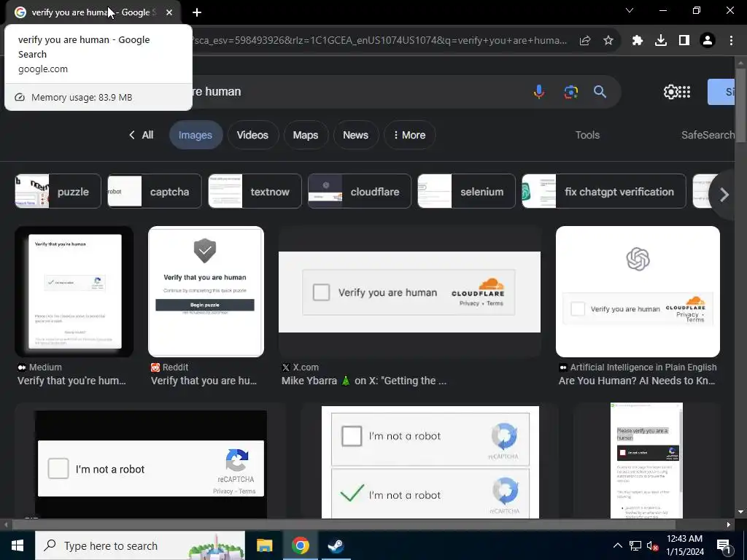This screenshot has height=560, width=747.
Task: Open File Explorer from taskbar
Action: click(x=264, y=545)
